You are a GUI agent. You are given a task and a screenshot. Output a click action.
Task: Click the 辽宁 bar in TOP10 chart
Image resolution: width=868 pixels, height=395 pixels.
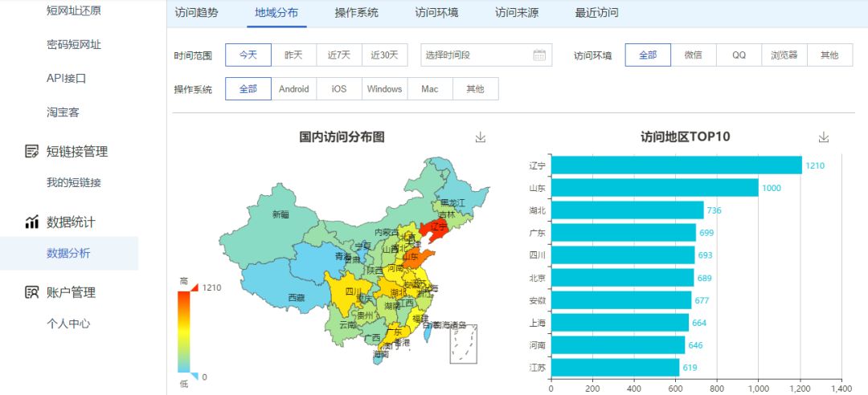[x=676, y=165]
